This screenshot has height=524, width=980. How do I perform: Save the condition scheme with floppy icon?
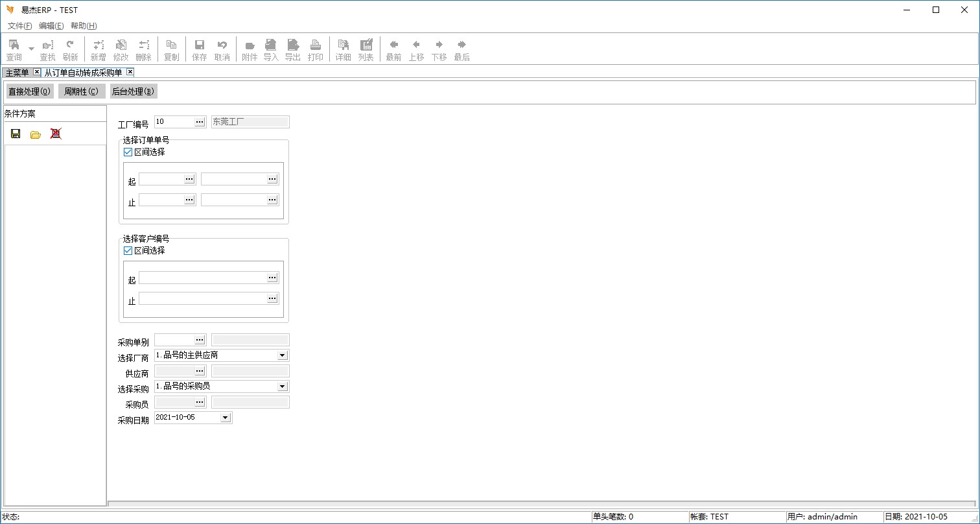tap(16, 134)
